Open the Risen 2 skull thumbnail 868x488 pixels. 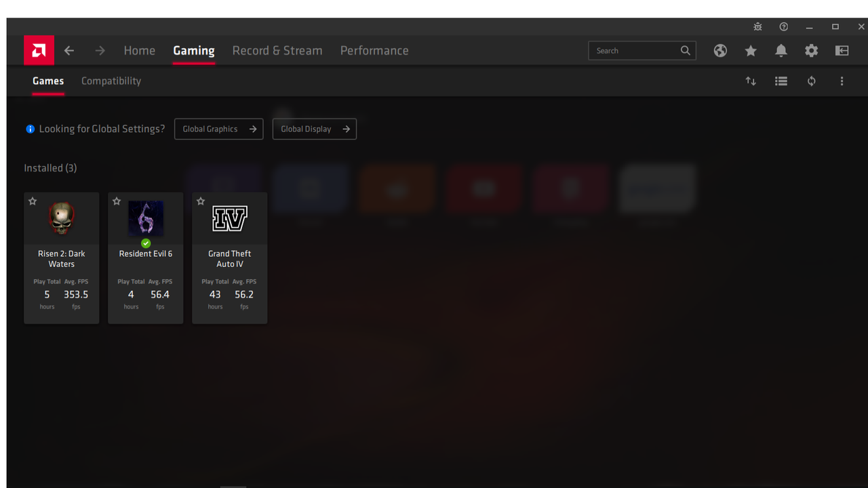[x=62, y=218]
